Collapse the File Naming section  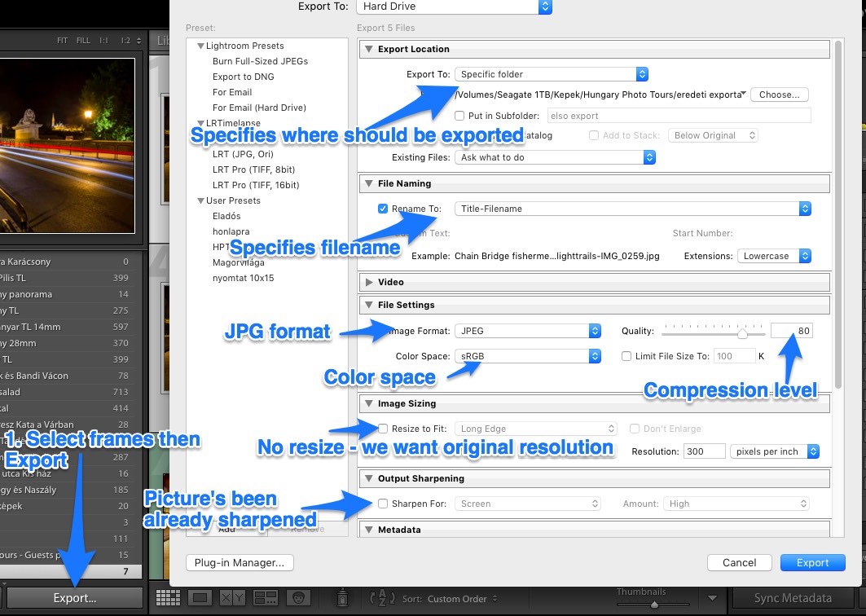click(x=369, y=183)
